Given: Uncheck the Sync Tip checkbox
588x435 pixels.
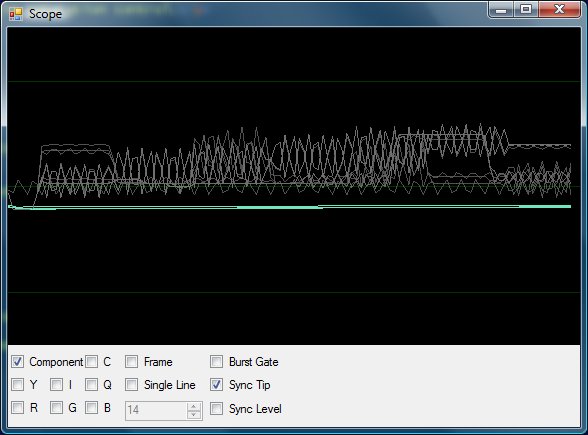Looking at the screenshot, I should [216, 384].
